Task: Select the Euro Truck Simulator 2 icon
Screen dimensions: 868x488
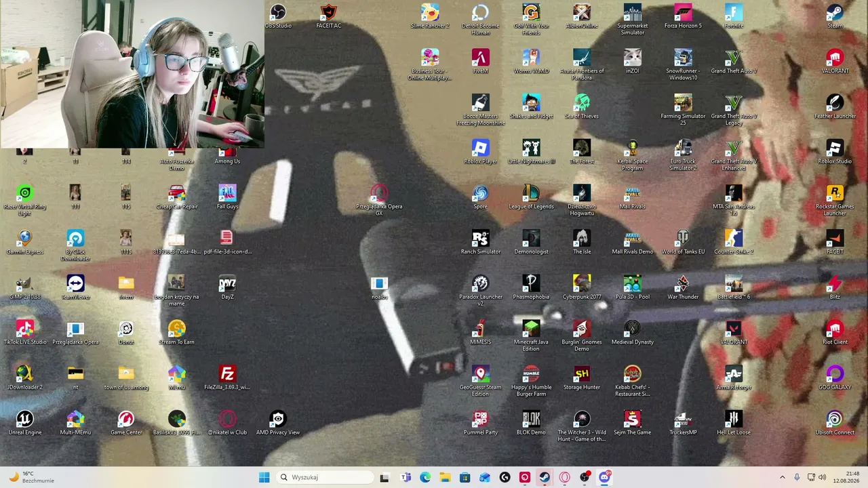Action: pyautogui.click(x=683, y=155)
